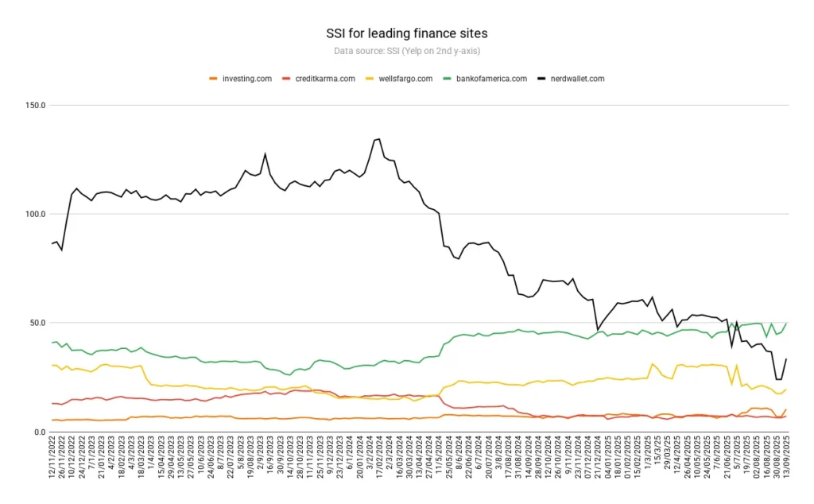814x504 pixels.
Task: Click the 1/4/2023 x-axis date label
Action: click(x=151, y=452)
